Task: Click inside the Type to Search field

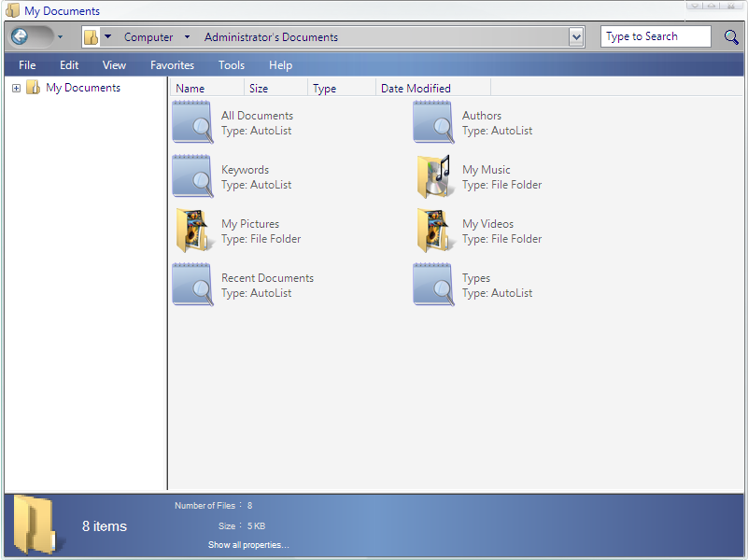Action: (x=654, y=37)
